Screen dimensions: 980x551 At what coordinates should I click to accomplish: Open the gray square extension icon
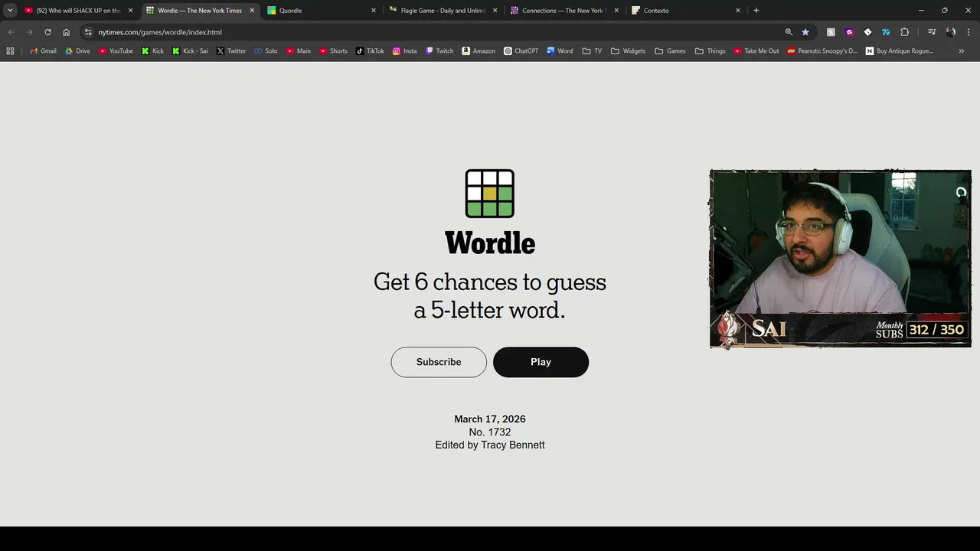(x=831, y=32)
